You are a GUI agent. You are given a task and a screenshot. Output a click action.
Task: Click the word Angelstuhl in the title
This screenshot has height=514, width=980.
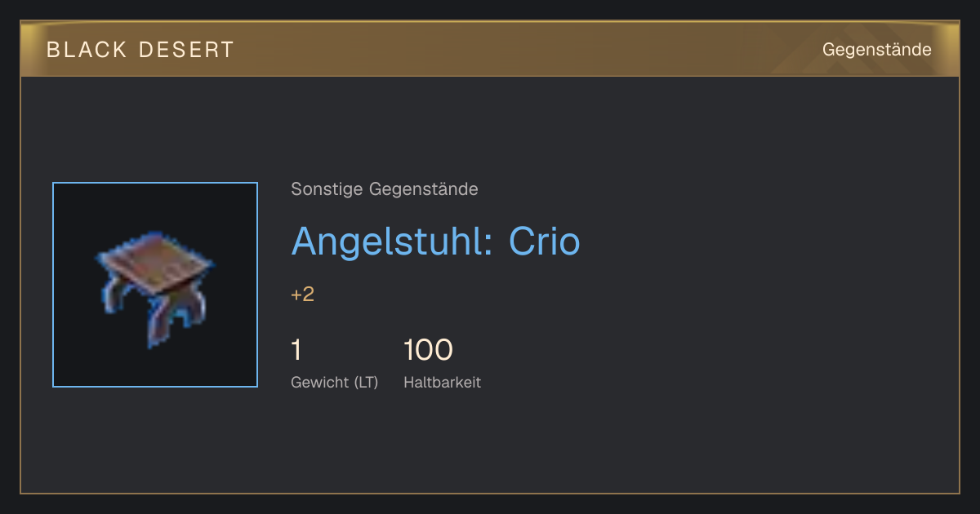tap(388, 241)
